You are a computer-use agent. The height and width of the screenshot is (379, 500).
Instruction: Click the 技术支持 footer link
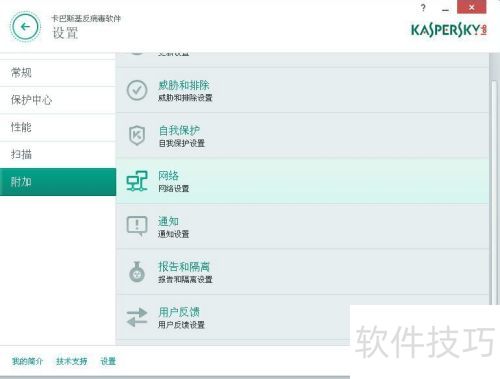[x=72, y=361]
